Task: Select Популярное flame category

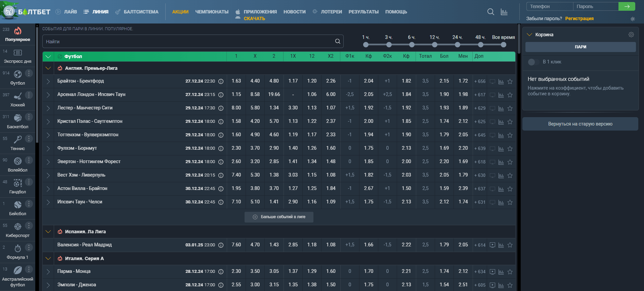Action: (x=17, y=34)
